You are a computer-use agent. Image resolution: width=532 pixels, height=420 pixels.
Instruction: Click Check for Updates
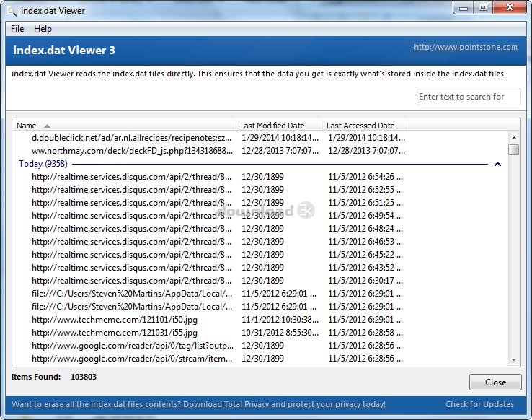[480, 404]
